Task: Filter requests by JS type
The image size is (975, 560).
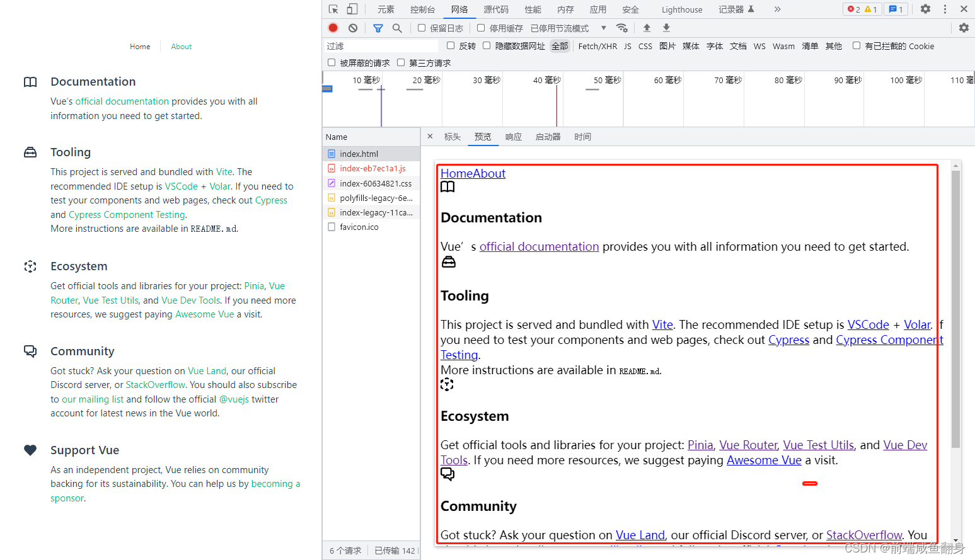Action: [x=628, y=46]
